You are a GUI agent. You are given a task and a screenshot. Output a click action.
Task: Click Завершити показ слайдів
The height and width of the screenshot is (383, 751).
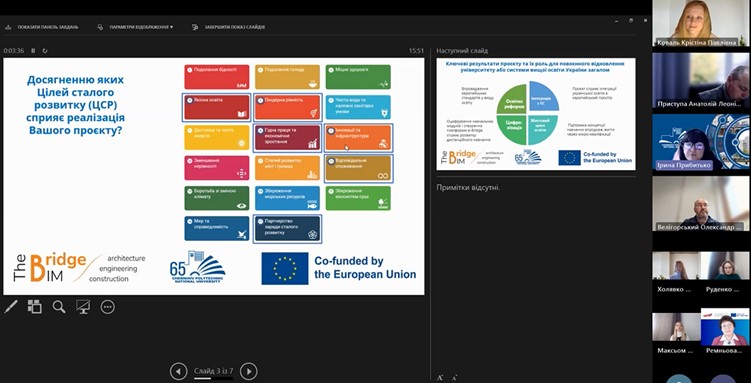tap(228, 27)
